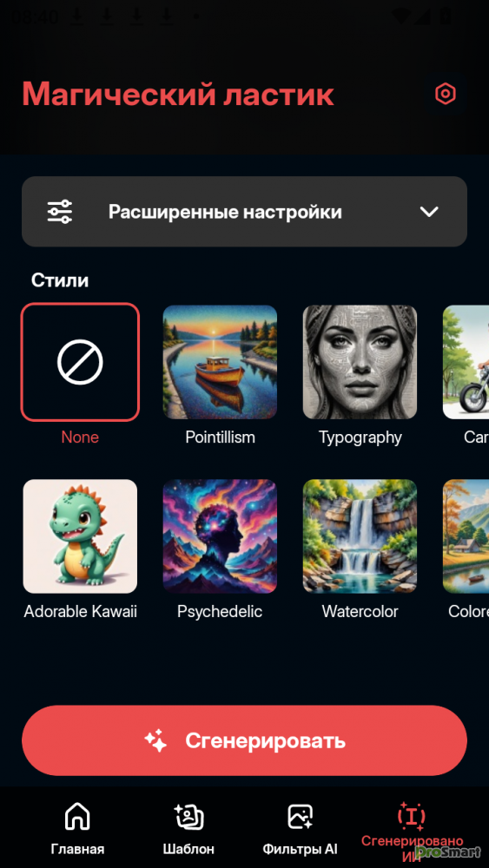Switch to the Шаблон tab label
Screen dimensions: 489x868
188,849
